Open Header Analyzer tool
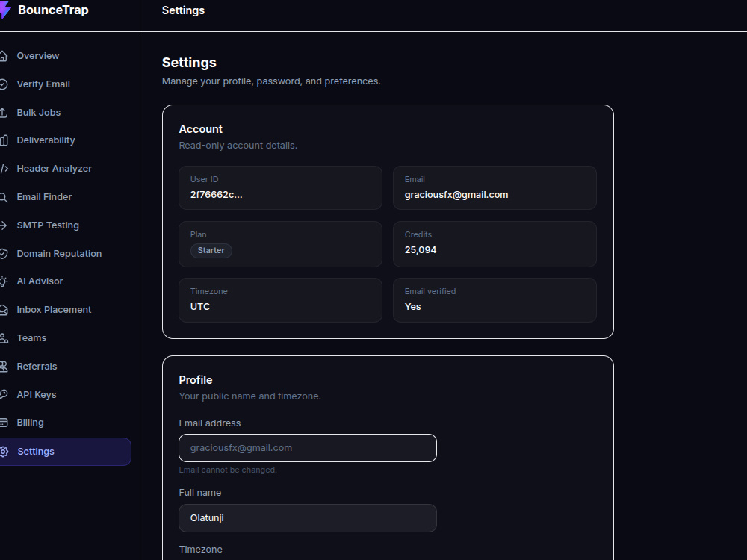This screenshot has height=560, width=747. pos(55,169)
